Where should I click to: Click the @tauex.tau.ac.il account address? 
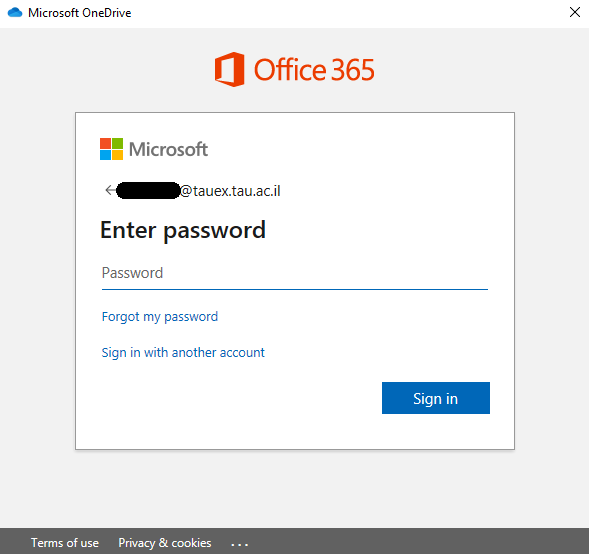click(x=230, y=191)
